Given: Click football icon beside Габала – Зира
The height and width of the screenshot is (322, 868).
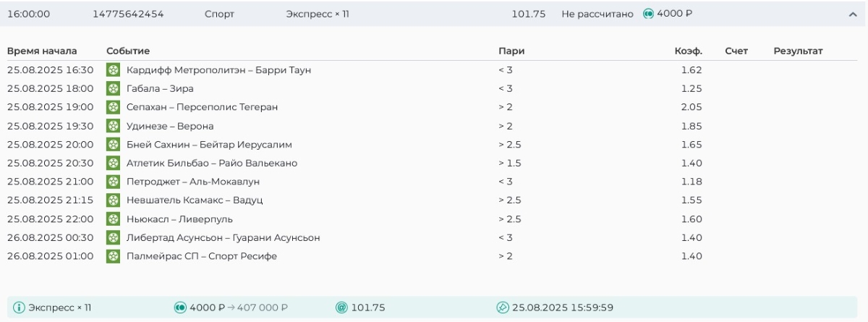Looking at the screenshot, I should click(x=113, y=88).
